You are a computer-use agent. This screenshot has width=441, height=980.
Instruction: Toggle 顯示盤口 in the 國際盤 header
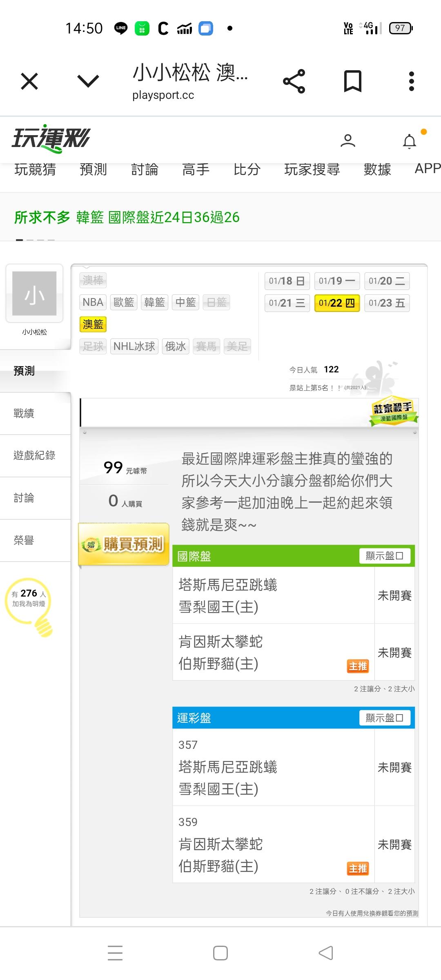pyautogui.click(x=385, y=556)
